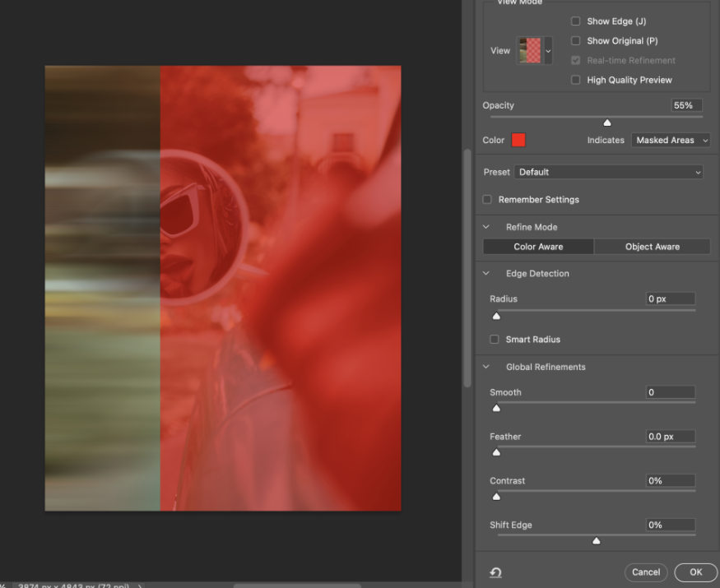The width and height of the screenshot is (720, 588).
Task: Select the Color Aware refine mode
Action: 538,247
